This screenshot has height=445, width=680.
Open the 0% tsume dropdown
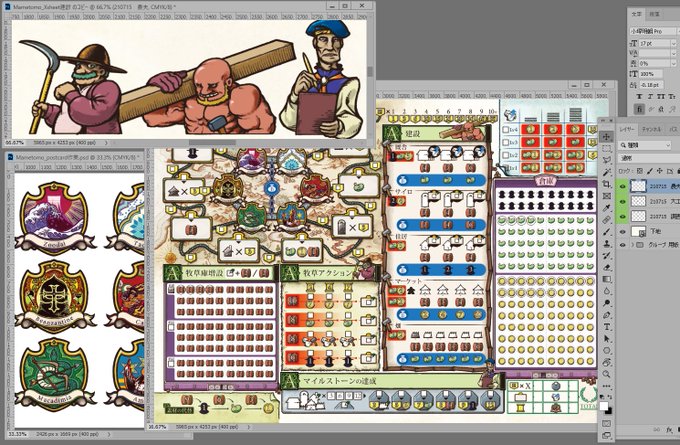click(x=673, y=63)
